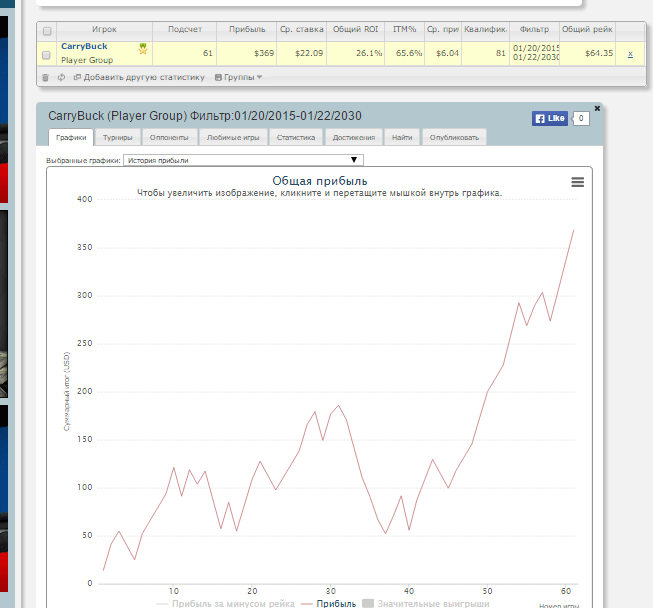
Task: Switch to the Турниры tab
Action: 117,137
